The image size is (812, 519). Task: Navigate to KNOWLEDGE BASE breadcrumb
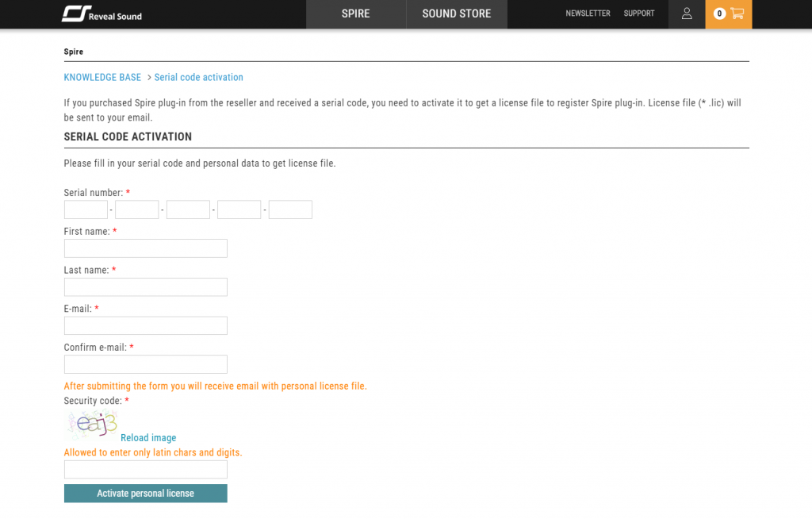click(102, 77)
